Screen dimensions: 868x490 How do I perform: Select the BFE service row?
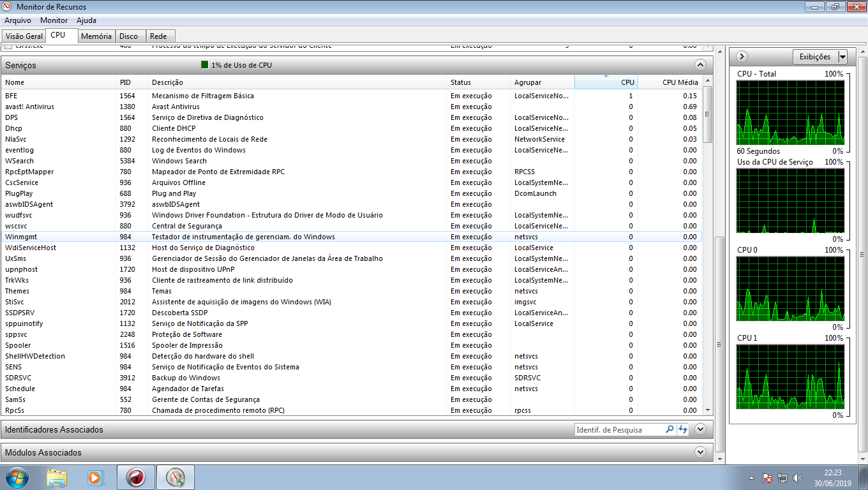pyautogui.click(x=351, y=96)
